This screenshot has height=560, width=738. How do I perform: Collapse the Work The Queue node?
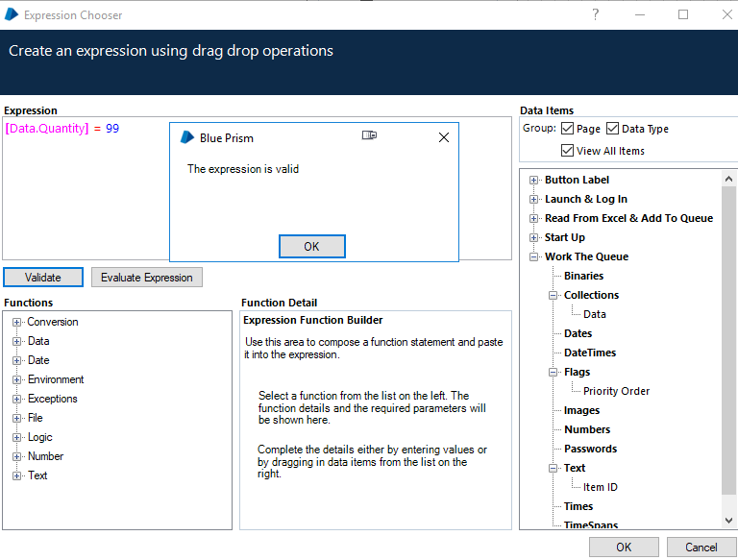tap(534, 256)
